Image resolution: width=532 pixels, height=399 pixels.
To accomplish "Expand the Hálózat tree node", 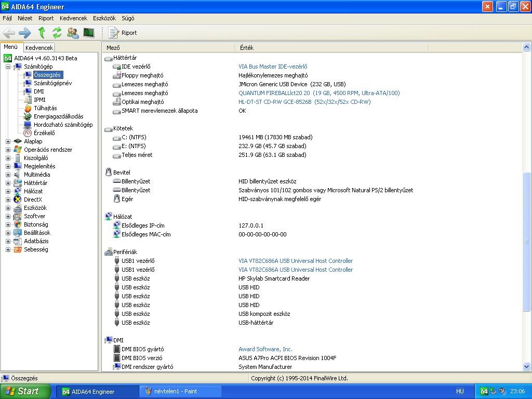I will pos(8,191).
